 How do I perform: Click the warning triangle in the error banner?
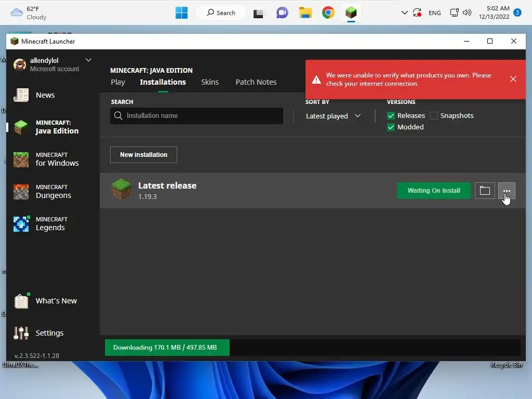coord(316,79)
